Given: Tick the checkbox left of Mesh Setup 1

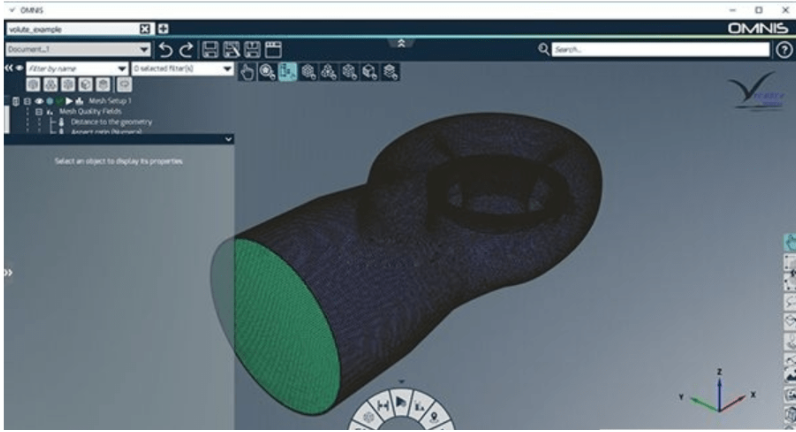Looking at the screenshot, I should [x=15, y=101].
